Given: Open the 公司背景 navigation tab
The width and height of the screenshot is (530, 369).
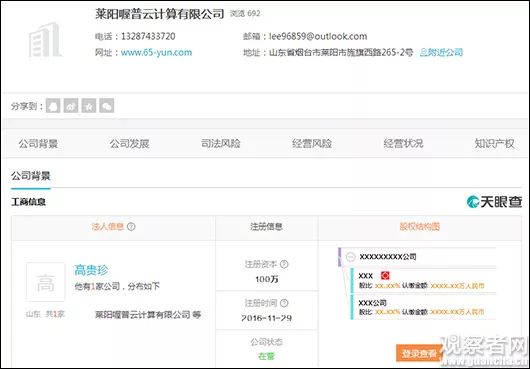Looking at the screenshot, I should pyautogui.click(x=38, y=144).
